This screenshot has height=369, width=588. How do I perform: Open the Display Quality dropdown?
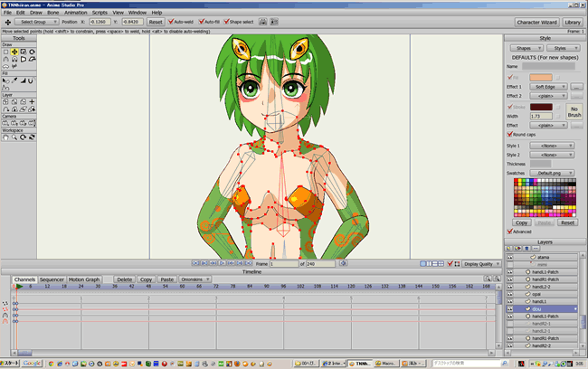pyautogui.click(x=481, y=263)
